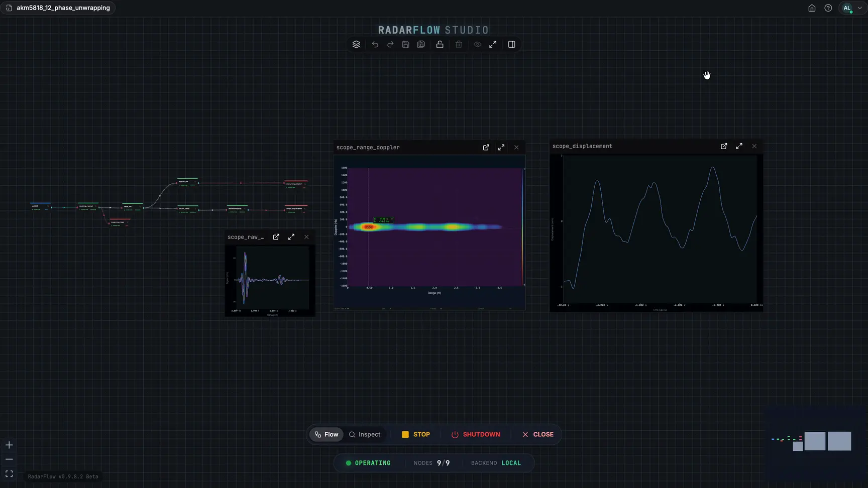This screenshot has width=868, height=488.
Task: Click the redo arrow in the toolbar
Action: click(x=390, y=44)
